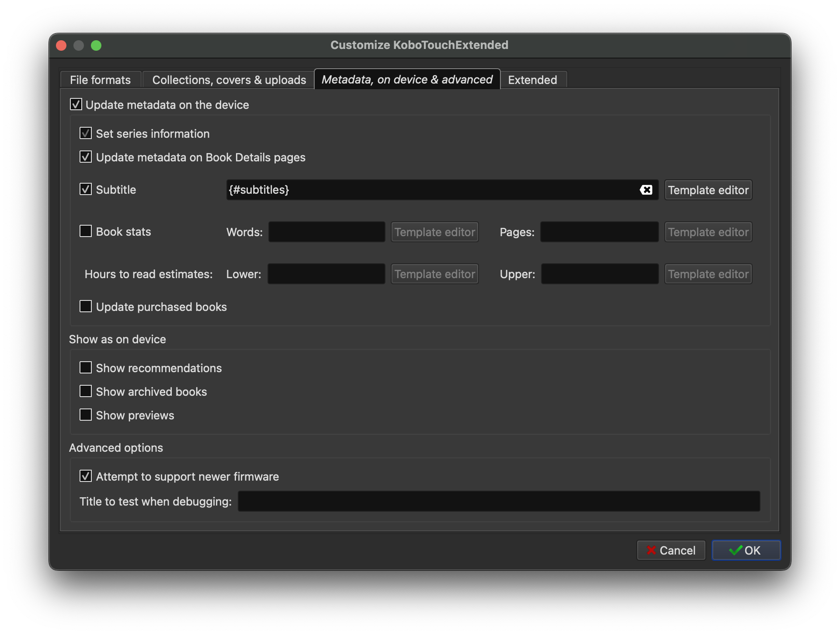Focus the Title to test when debugging field
This screenshot has width=840, height=635.
pyautogui.click(x=499, y=501)
